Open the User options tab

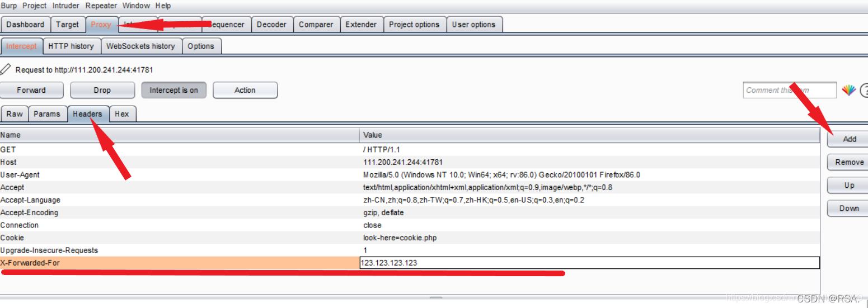click(x=473, y=25)
